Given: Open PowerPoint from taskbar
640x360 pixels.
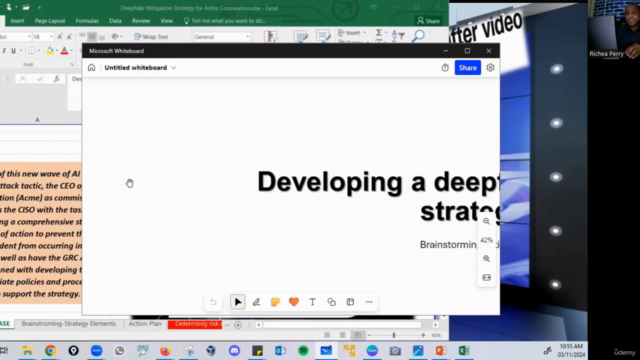Looking at the screenshot, I should pyautogui.click(x=441, y=351).
